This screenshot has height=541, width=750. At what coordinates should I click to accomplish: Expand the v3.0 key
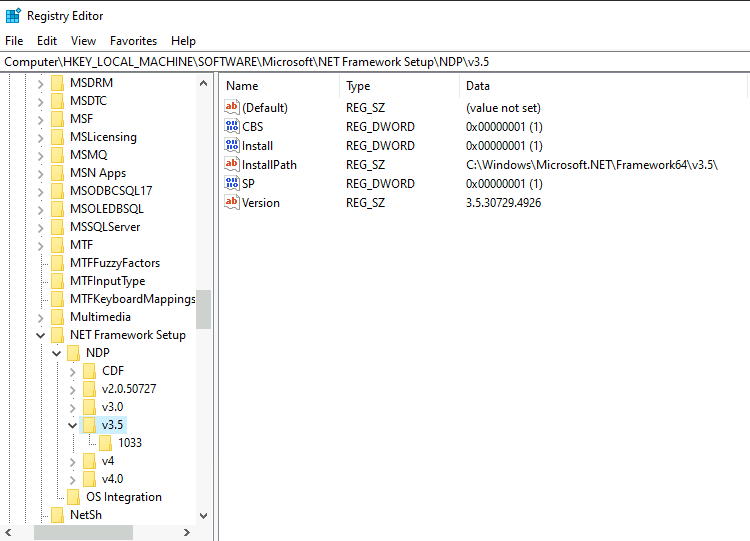tap(73, 408)
